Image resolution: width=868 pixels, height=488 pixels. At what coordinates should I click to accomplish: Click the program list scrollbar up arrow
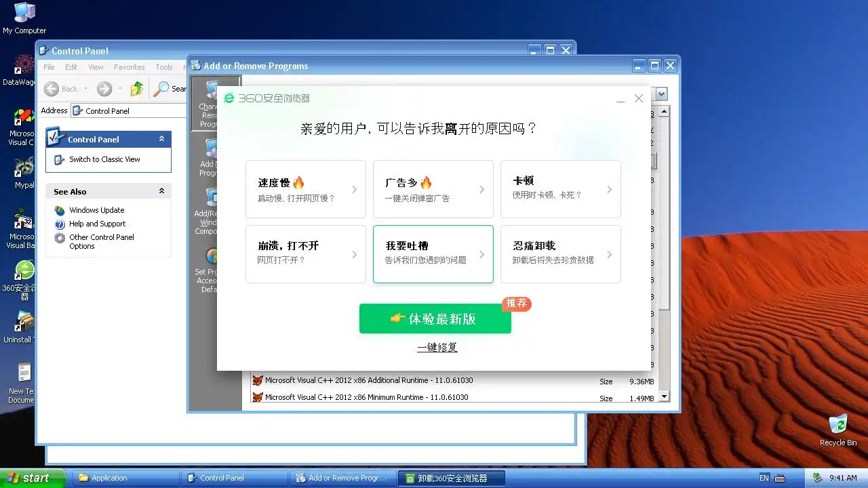[x=664, y=112]
